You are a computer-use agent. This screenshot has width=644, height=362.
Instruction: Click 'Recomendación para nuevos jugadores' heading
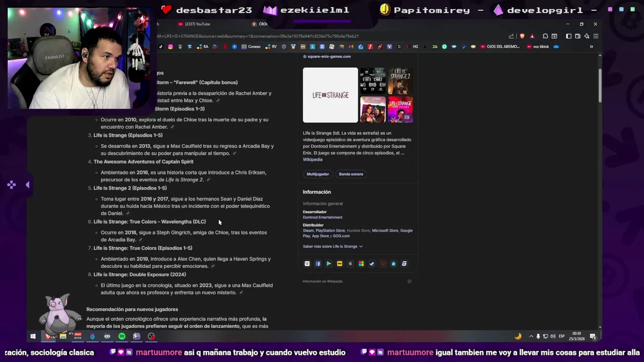pos(132,309)
